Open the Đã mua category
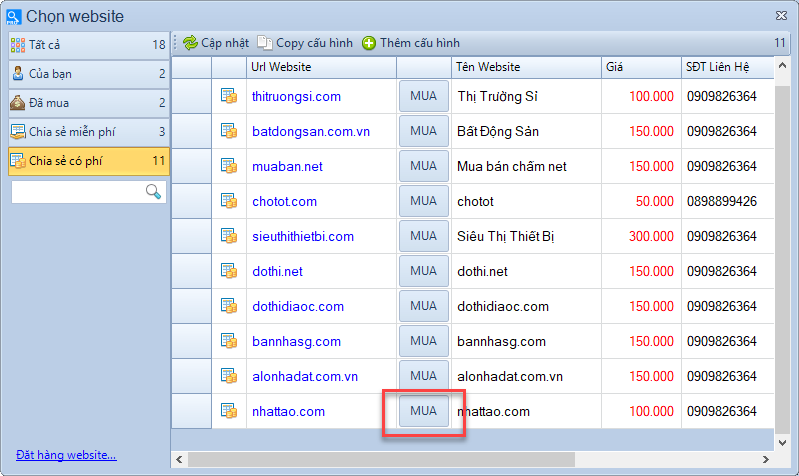The image size is (799, 476). (89, 103)
